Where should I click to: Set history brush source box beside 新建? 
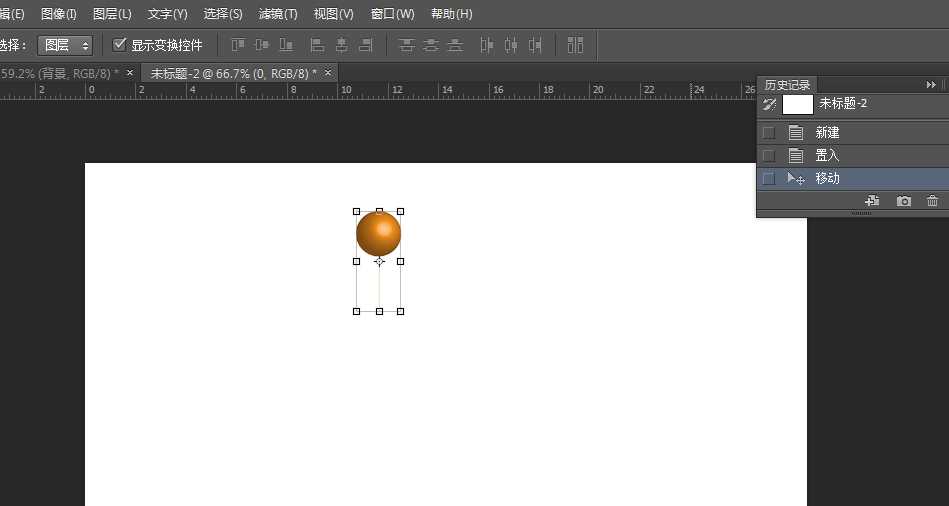tap(768, 132)
